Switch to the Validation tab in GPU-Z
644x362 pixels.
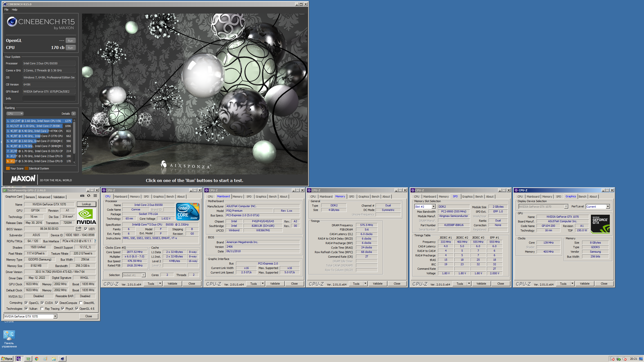[59, 197]
